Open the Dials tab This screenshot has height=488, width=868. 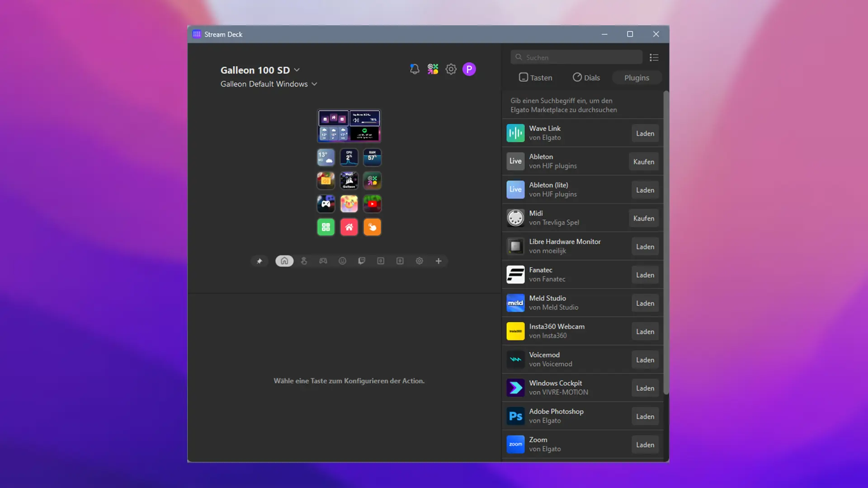pos(586,77)
